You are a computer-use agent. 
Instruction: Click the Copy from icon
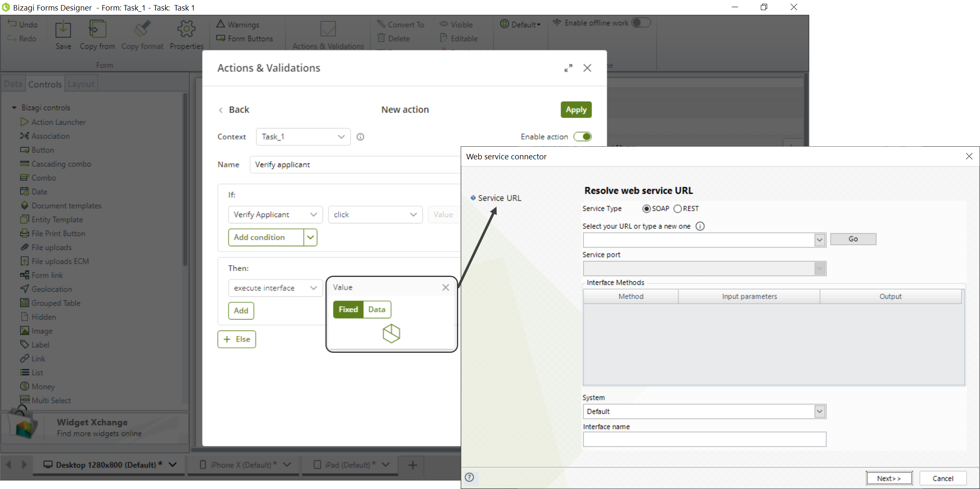pyautogui.click(x=97, y=30)
